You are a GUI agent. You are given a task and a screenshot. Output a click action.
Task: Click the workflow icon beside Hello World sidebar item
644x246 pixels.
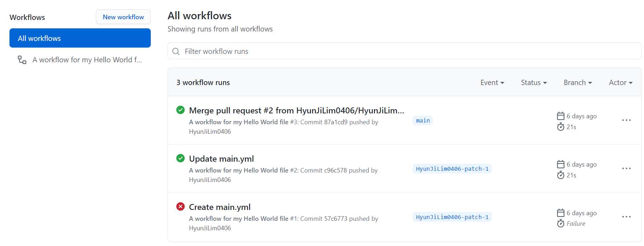point(22,60)
